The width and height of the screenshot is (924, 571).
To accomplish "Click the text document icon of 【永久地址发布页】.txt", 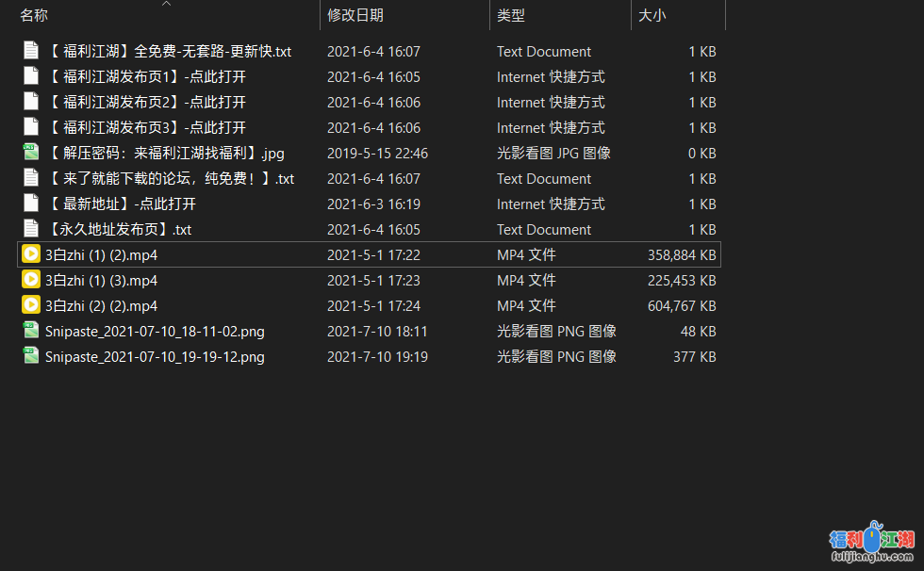I will 30,229.
